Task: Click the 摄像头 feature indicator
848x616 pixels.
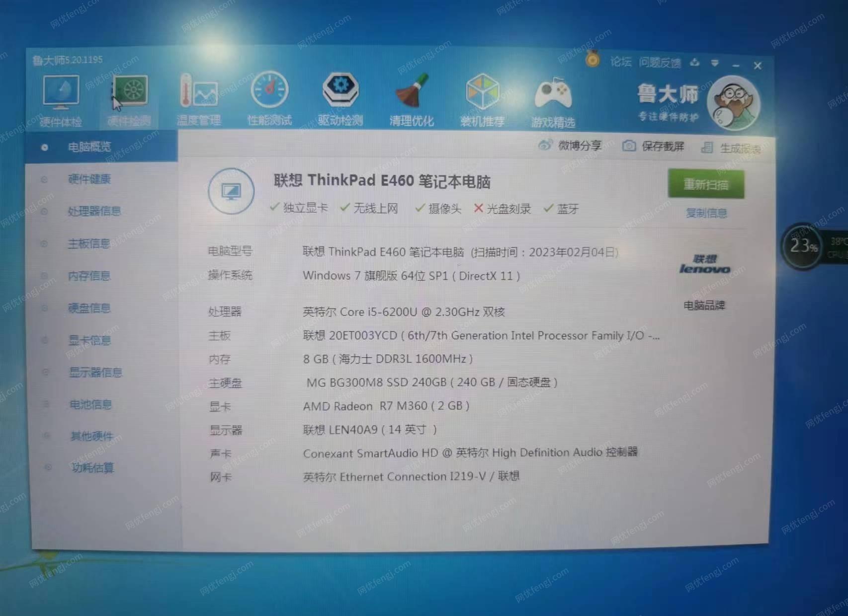Action: click(438, 209)
